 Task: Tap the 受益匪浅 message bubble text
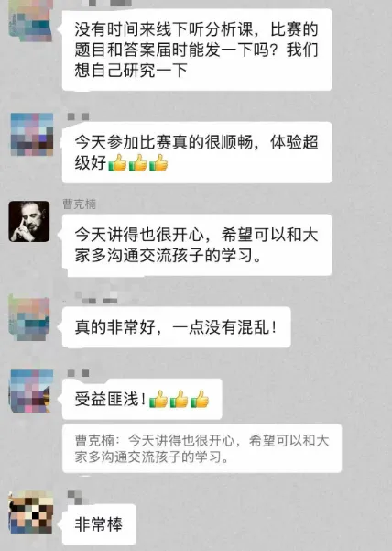[110, 399]
